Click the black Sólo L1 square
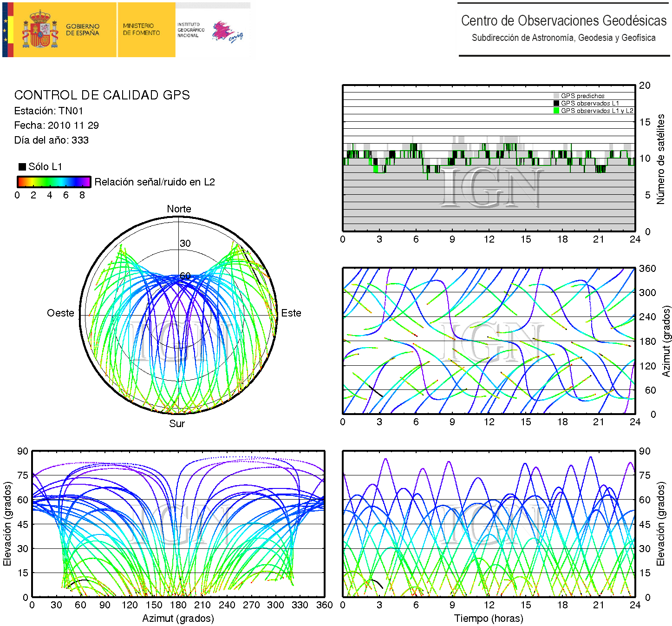The width and height of the screenshot is (672, 626). (22, 167)
